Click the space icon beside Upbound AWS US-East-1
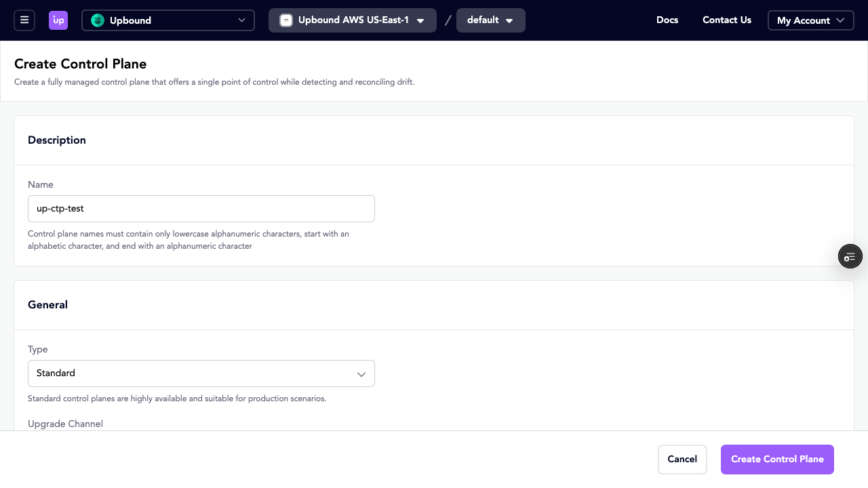 click(286, 20)
